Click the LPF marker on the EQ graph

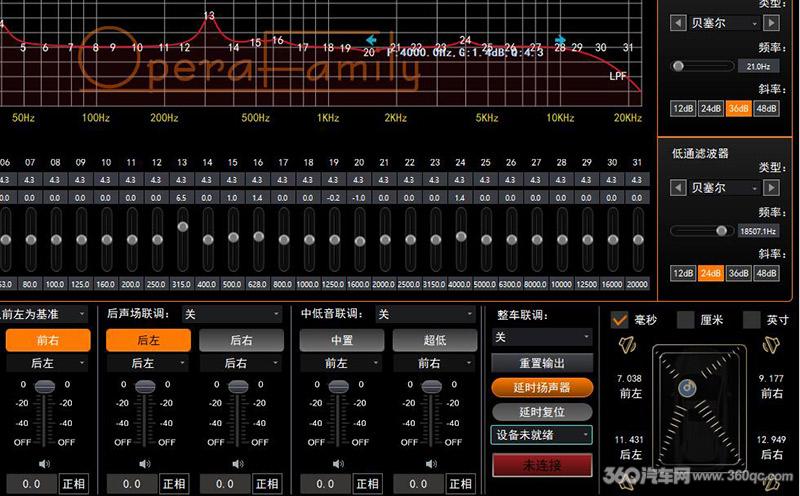(617, 76)
